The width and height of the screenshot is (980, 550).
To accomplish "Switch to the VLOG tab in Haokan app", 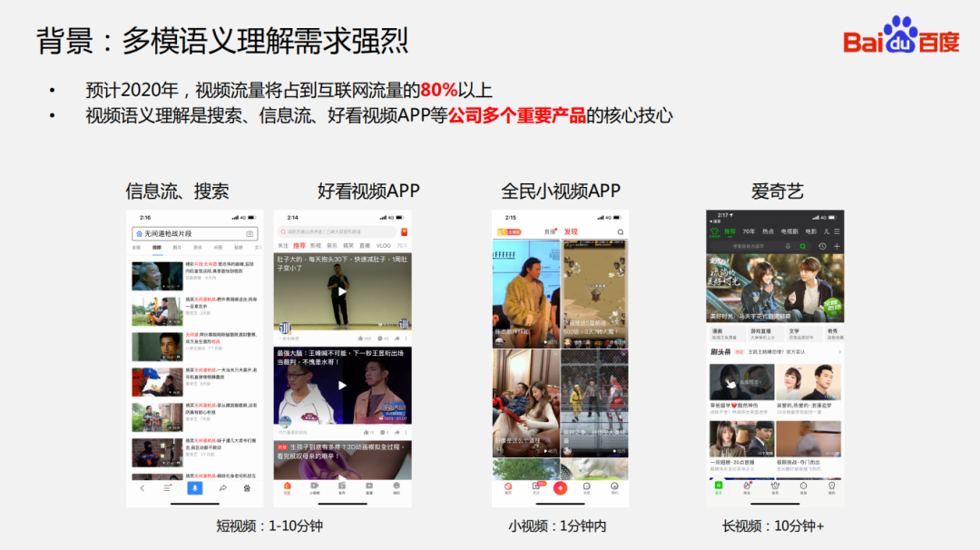I will click(x=383, y=246).
